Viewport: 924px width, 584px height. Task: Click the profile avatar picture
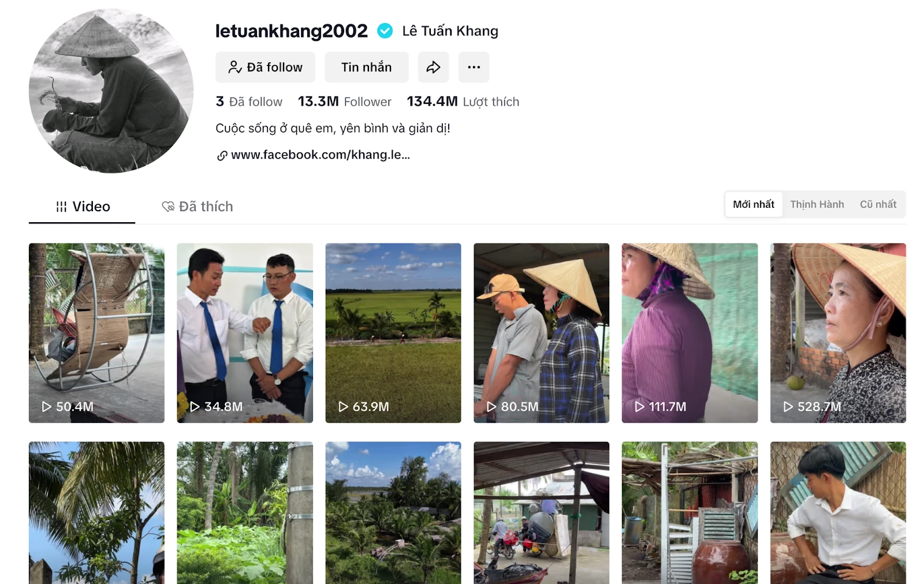(x=111, y=91)
